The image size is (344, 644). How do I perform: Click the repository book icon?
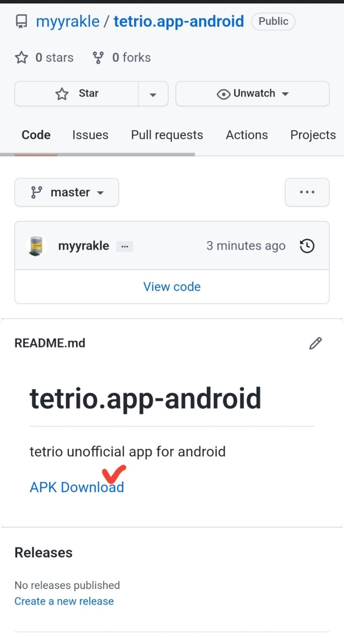pyautogui.click(x=21, y=21)
